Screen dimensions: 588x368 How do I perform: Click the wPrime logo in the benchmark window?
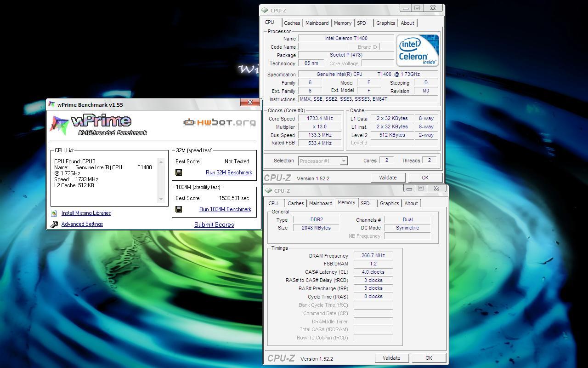[x=99, y=125]
